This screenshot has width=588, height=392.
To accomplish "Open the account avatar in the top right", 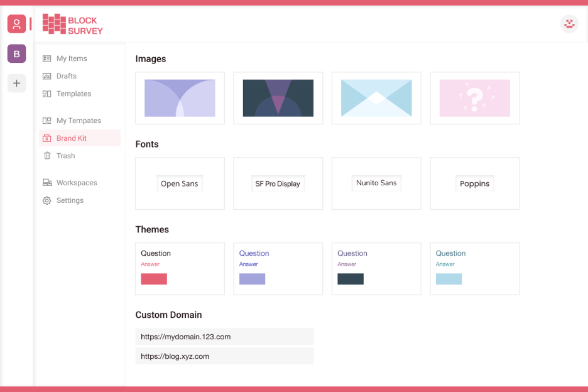I will tap(569, 24).
